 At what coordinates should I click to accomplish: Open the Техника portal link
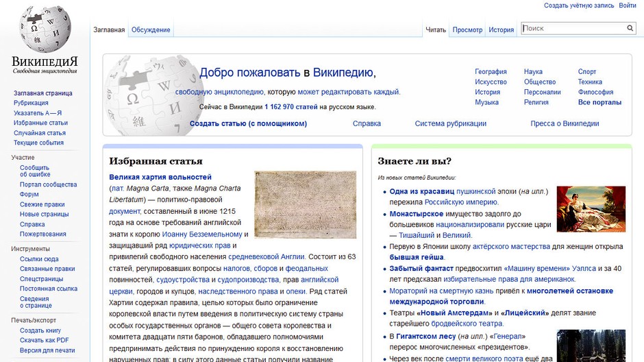[590, 82]
